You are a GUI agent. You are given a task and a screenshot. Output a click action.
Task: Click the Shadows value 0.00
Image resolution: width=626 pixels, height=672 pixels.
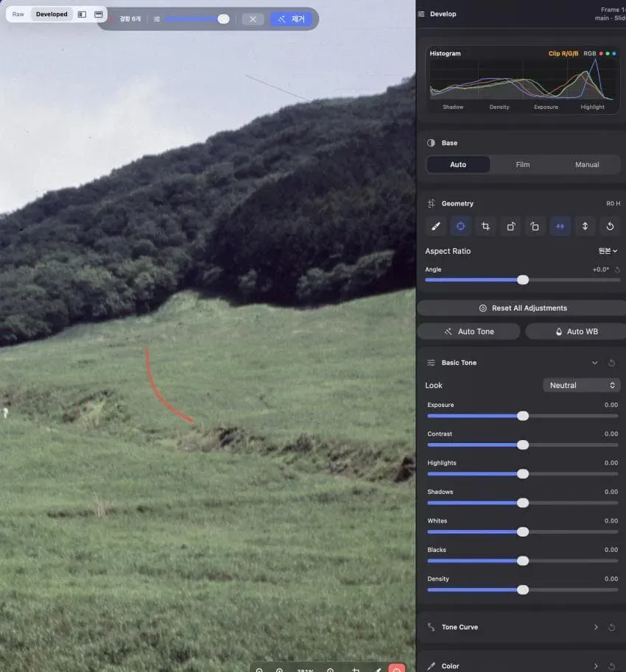click(611, 492)
